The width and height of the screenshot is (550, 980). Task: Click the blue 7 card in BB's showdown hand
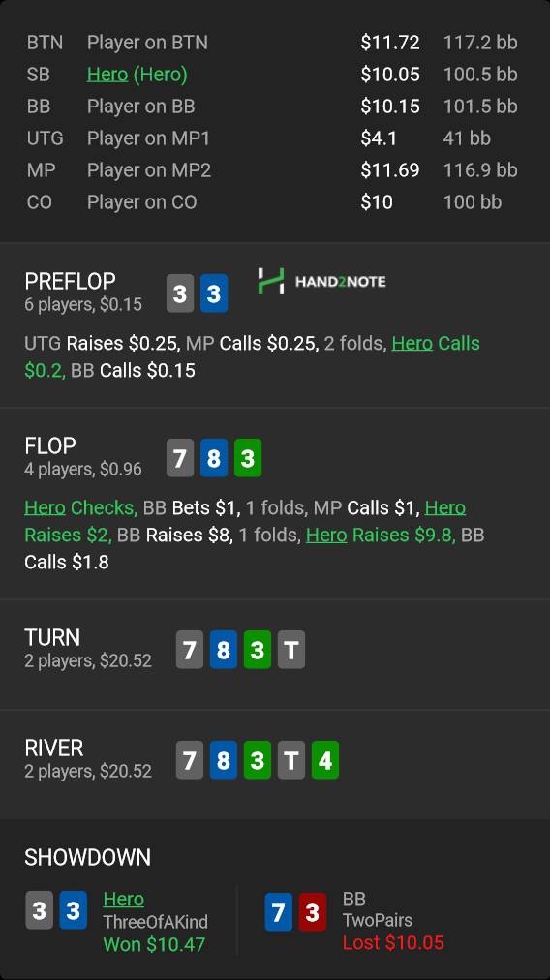click(279, 912)
